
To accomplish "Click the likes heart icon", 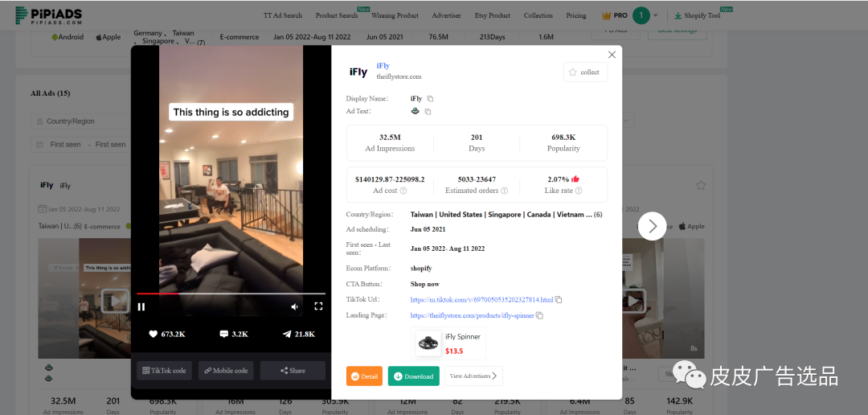I will (x=154, y=334).
